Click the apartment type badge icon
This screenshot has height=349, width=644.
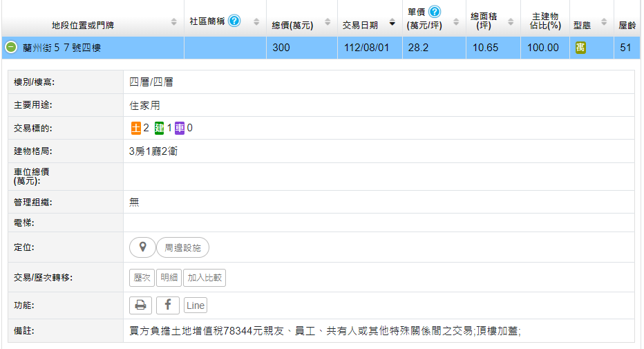pos(580,48)
